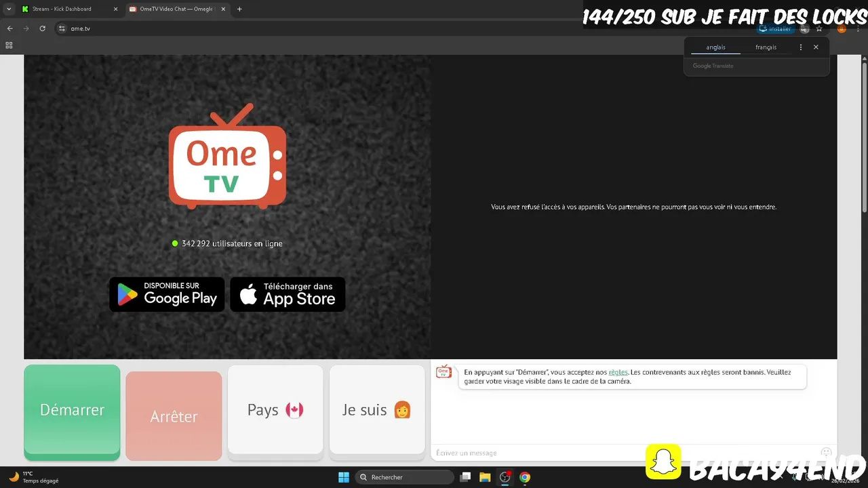The image size is (868, 488).
Task: Open File Explorer from taskbar
Action: click(x=485, y=477)
